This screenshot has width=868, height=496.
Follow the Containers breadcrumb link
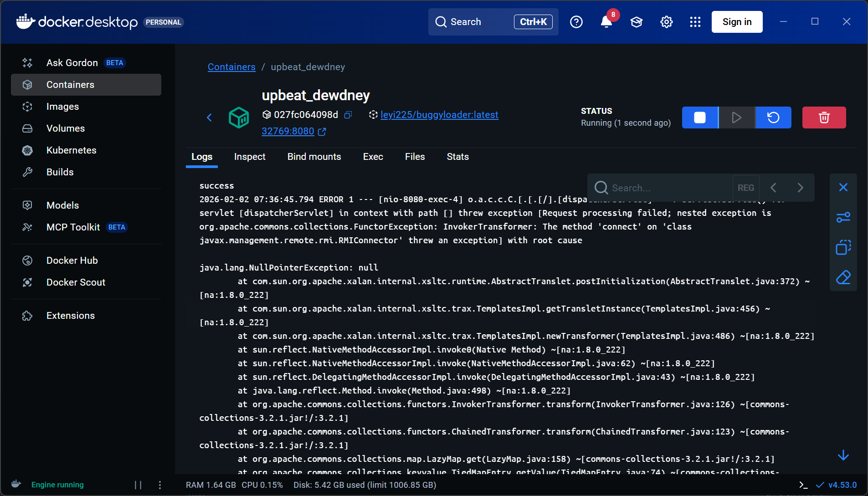[x=231, y=67]
